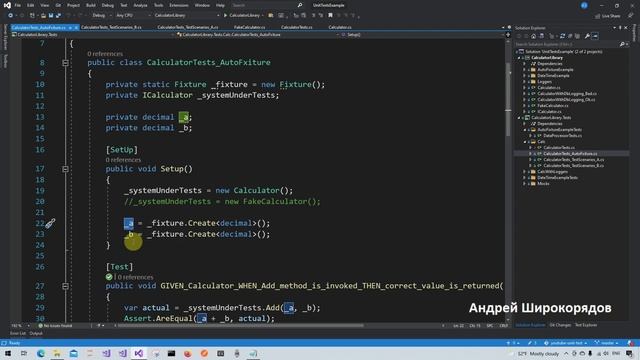This screenshot has width=640, height=360.
Task: Collapse the Setup method outline
Action: (x=65, y=169)
